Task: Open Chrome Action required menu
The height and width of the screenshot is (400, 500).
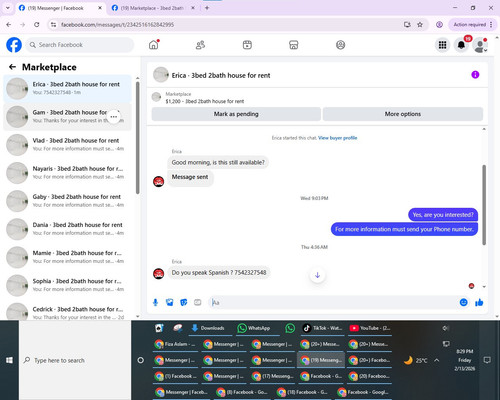Action: [472, 25]
